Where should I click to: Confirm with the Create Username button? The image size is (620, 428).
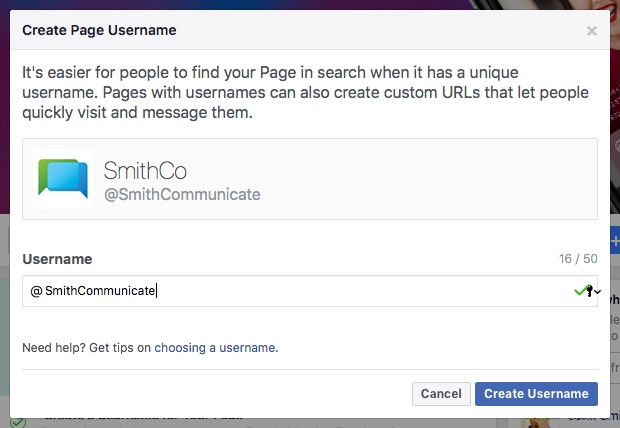click(x=536, y=394)
